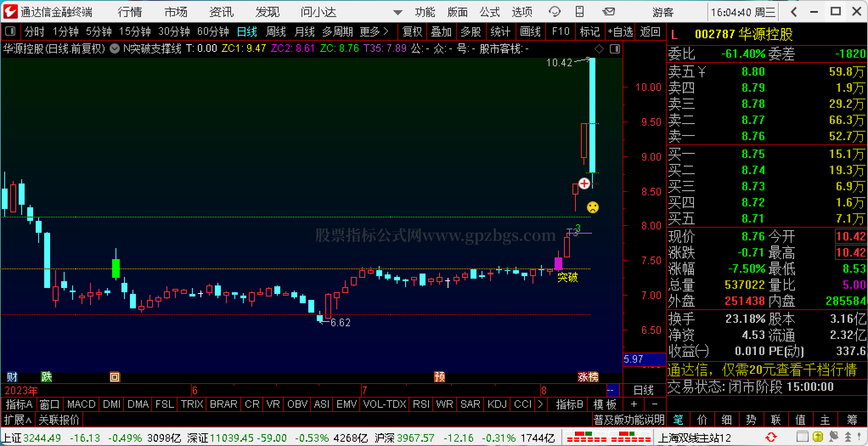The height and width of the screenshot is (446, 868).
Task: Click the 返回 button
Action: pyautogui.click(x=650, y=31)
